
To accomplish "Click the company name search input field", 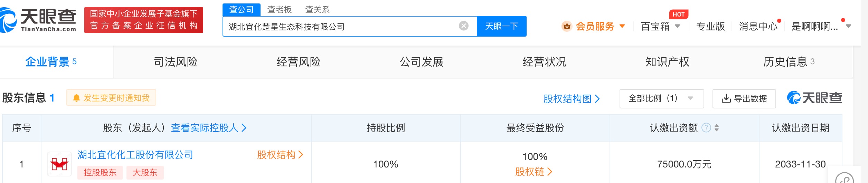I will click(342, 27).
